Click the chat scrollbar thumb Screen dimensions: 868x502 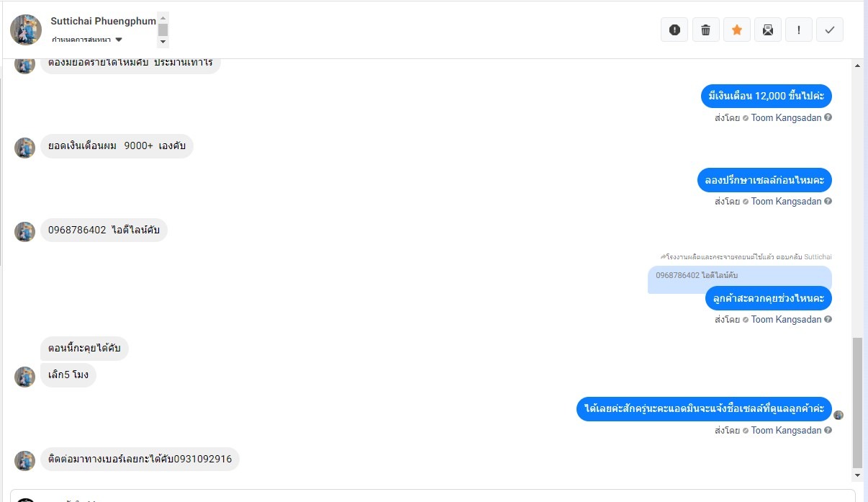(x=857, y=403)
